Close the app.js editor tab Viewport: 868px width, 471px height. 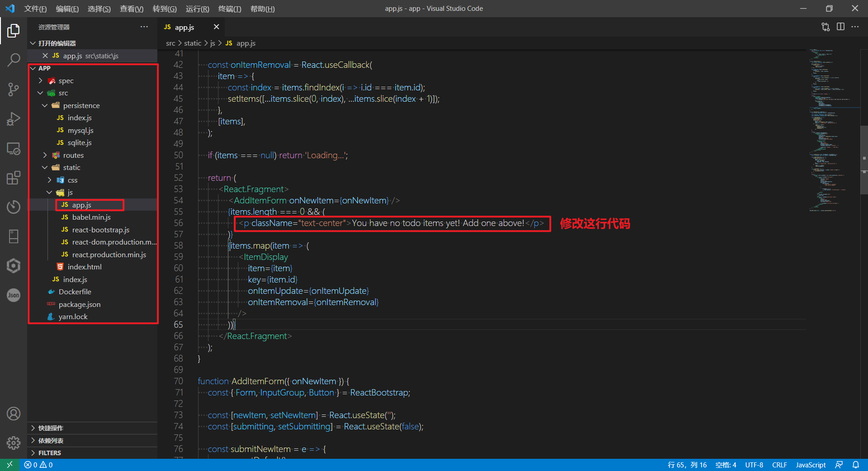[217, 27]
